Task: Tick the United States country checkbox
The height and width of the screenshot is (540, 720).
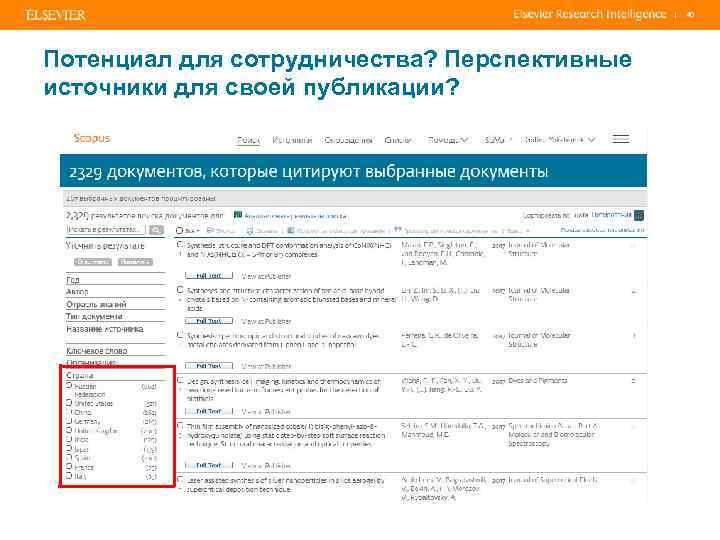Action: click(69, 403)
